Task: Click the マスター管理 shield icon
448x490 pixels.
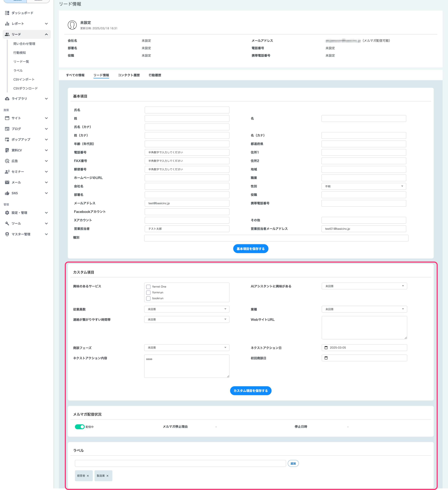Action: point(7,234)
